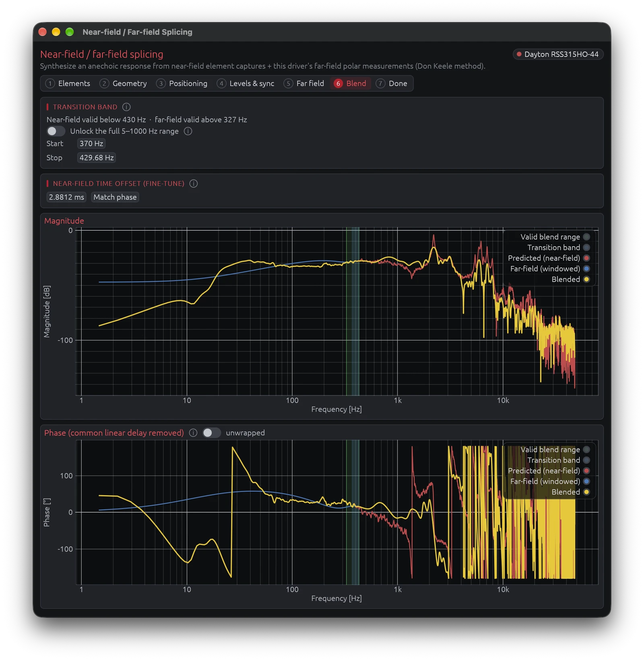Open info icon next to Near-field Time Offset
The image size is (644, 661).
click(x=194, y=183)
